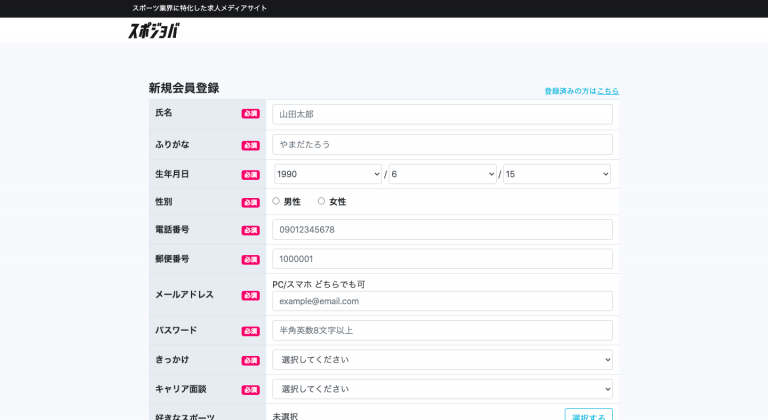Expand the キャリア面談 dropdown

[x=442, y=389]
